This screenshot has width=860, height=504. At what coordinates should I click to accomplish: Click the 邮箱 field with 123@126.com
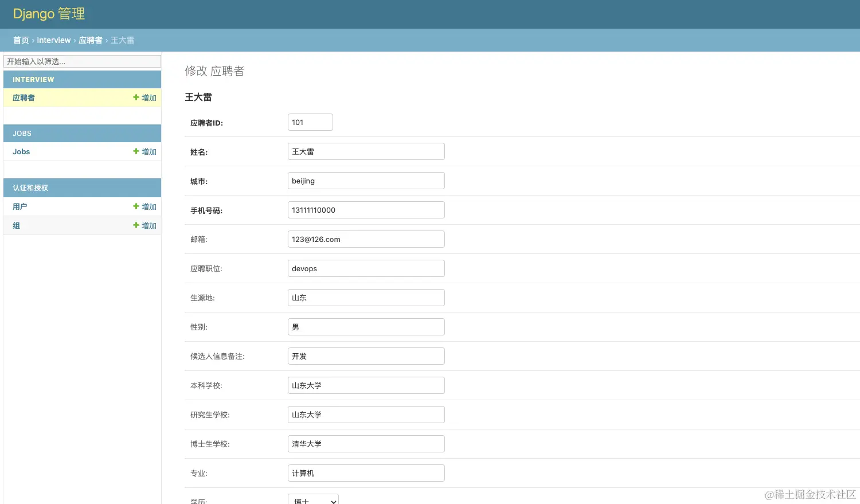(366, 239)
